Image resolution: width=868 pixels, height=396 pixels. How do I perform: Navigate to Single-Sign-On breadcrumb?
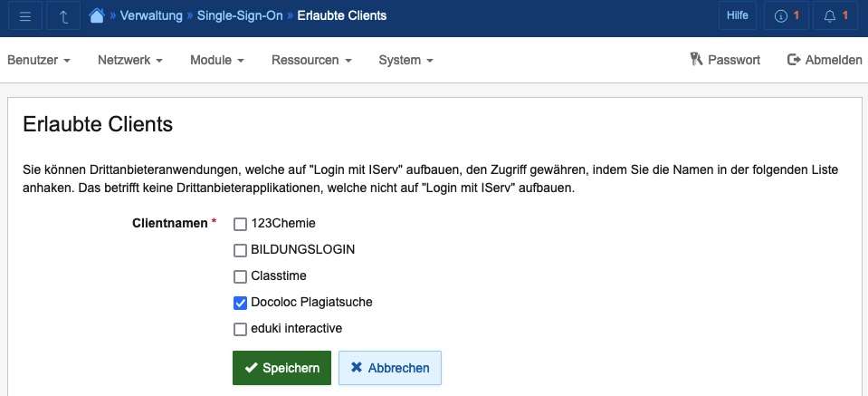240,16
